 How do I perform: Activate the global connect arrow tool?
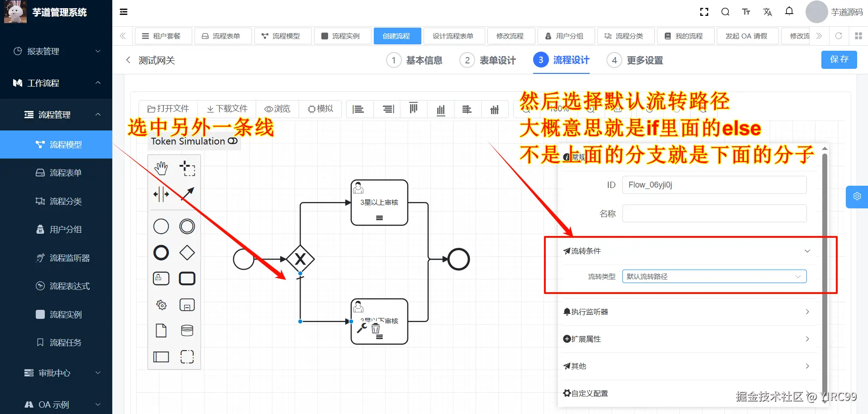tap(187, 194)
